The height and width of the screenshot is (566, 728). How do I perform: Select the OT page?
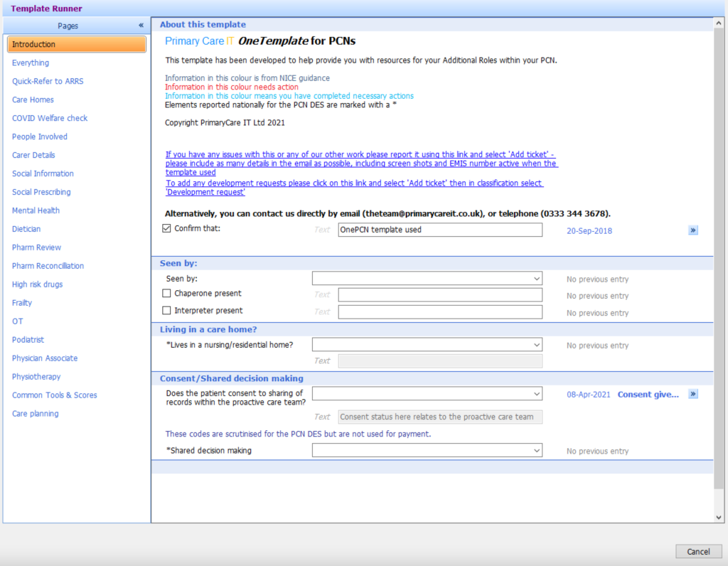click(x=18, y=321)
